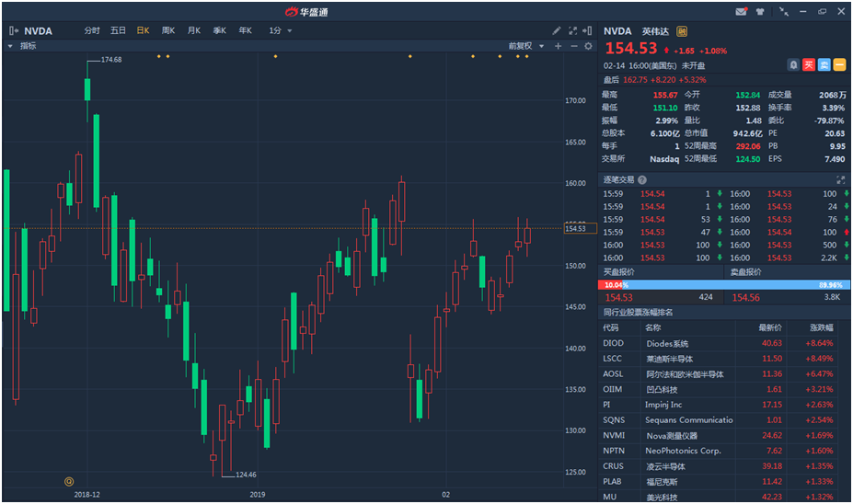Viewport: 853px width, 504px height.
Task: Open the 1分 minute interval dropdown
Action: [281, 30]
